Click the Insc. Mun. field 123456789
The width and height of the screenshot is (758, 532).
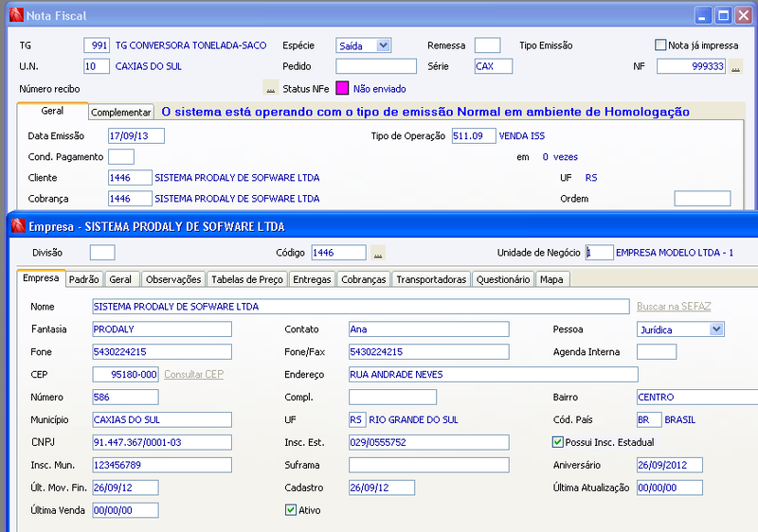click(x=162, y=465)
